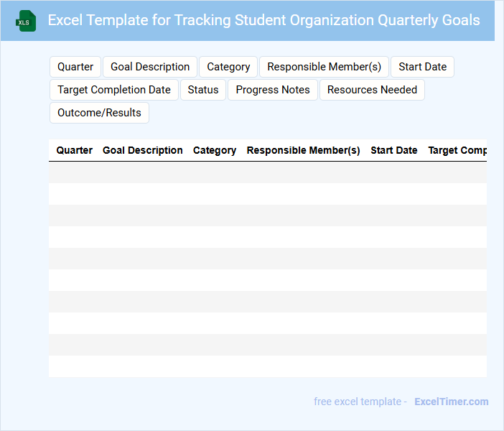Click the Outcome/Results tag
Screen dimensions: 504x431
pyautogui.click(x=99, y=113)
